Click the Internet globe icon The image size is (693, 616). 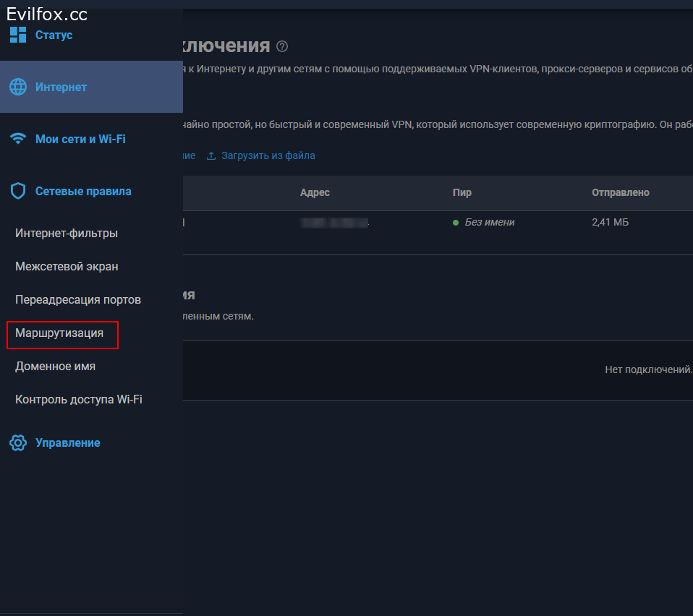pyautogui.click(x=18, y=87)
